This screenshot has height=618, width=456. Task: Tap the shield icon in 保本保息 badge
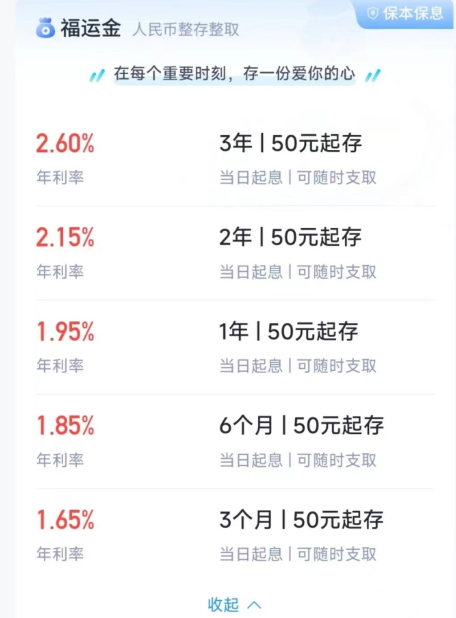click(x=372, y=13)
